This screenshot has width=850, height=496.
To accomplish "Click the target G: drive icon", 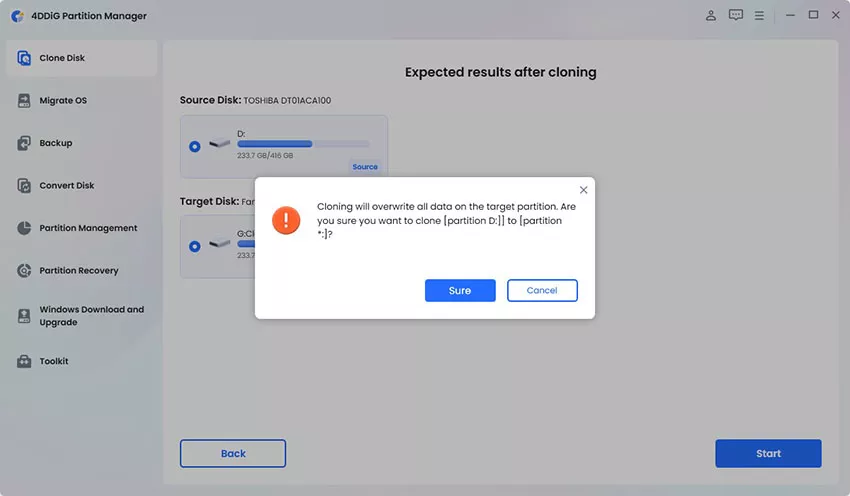I will pyautogui.click(x=220, y=243).
